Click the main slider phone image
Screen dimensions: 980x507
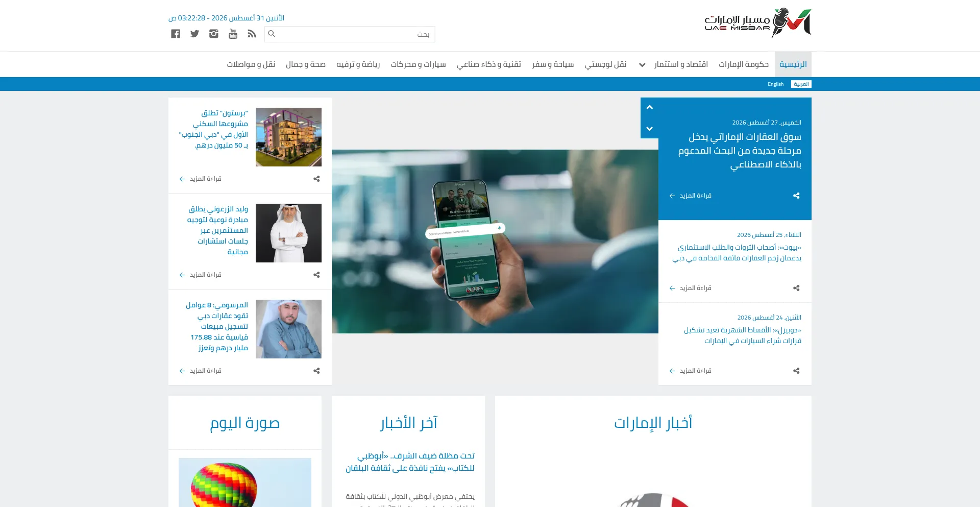point(495,242)
